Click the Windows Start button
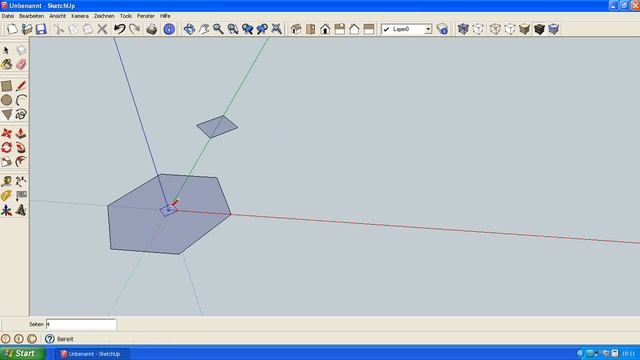640x360 pixels. tap(21, 353)
